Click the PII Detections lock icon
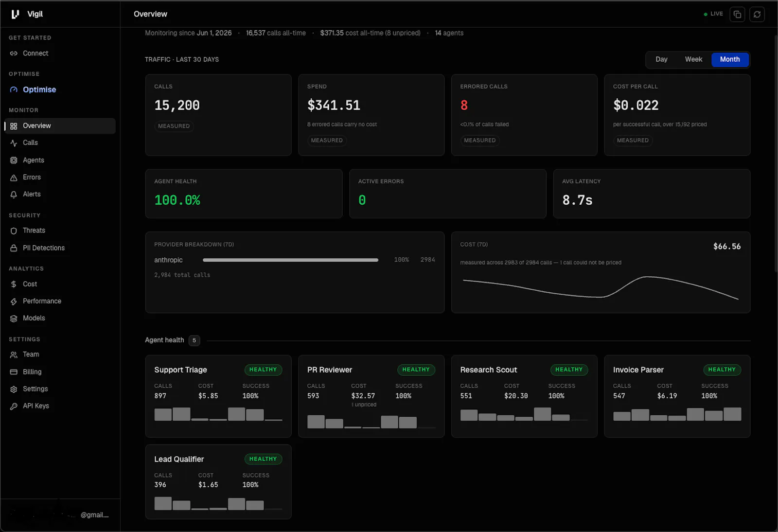 click(14, 248)
